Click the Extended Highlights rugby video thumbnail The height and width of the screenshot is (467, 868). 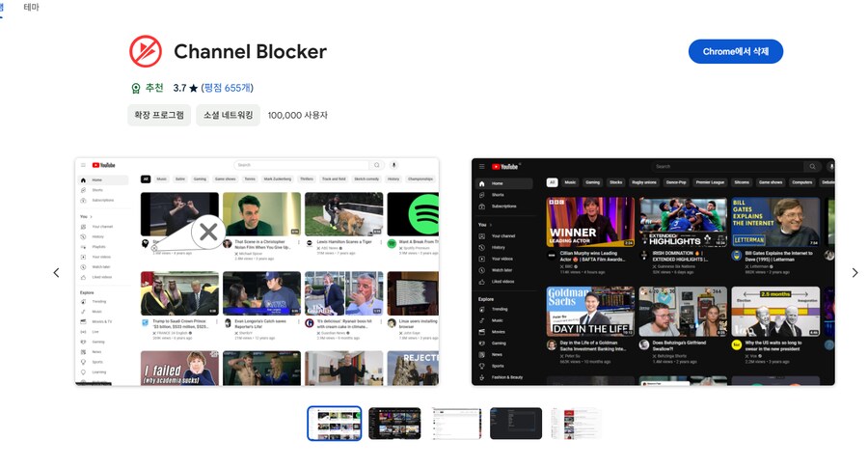point(683,222)
